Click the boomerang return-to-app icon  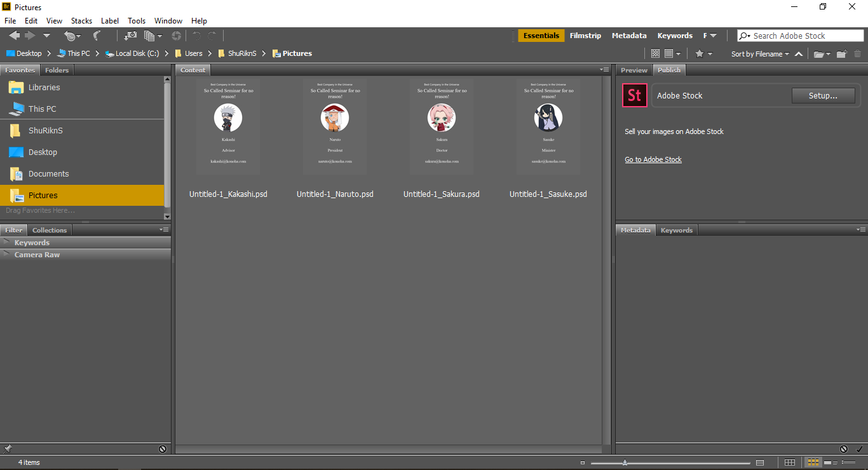pos(97,36)
